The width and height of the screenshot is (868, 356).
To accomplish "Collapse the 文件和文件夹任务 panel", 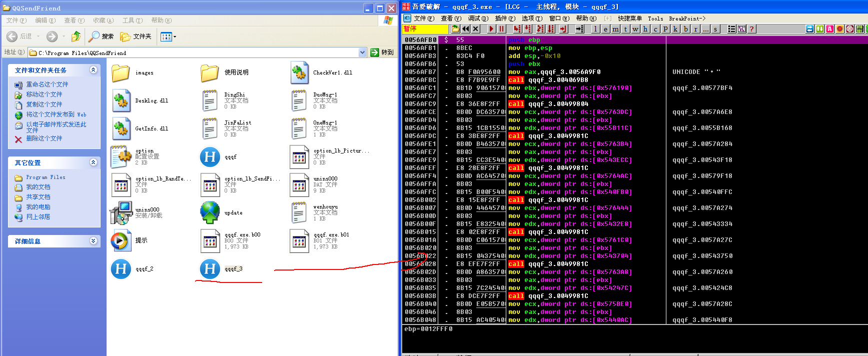I will point(93,70).
